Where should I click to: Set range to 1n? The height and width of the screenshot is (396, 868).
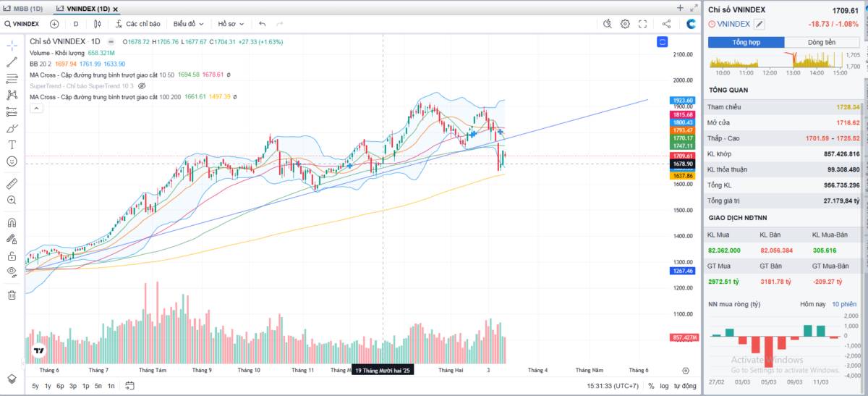111,386
